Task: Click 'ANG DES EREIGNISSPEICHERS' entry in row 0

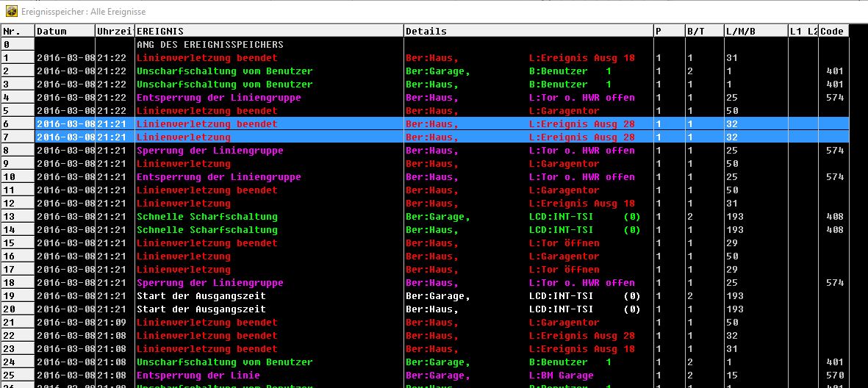Action: click(210, 45)
